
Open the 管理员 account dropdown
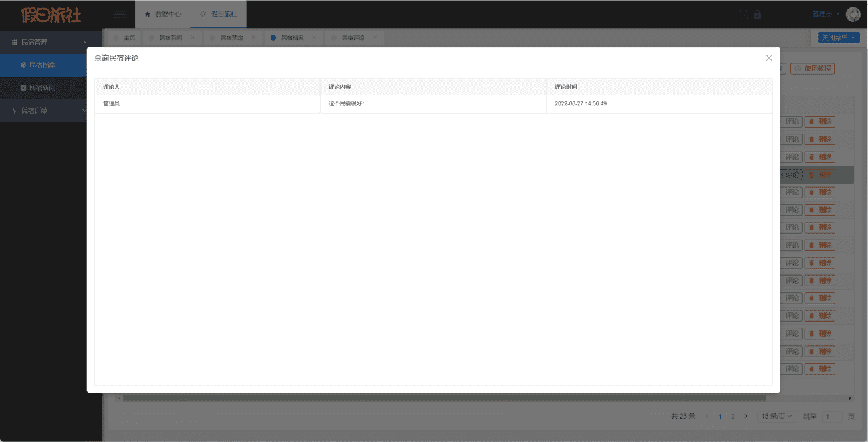(826, 14)
